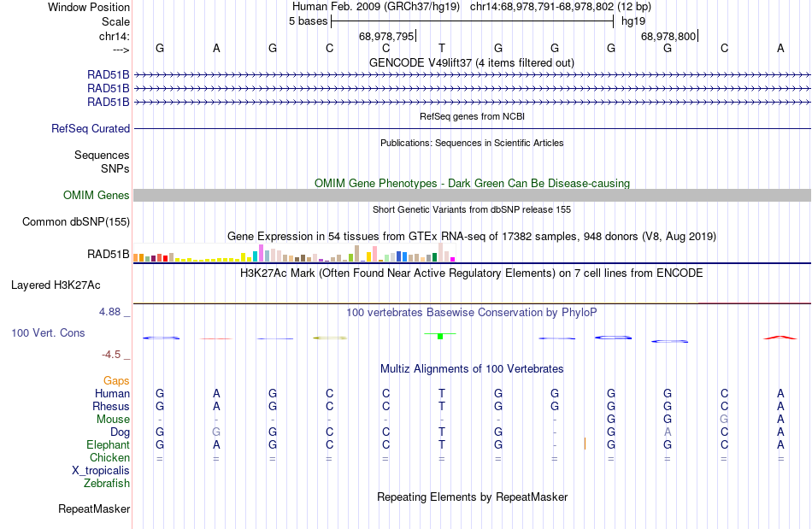
Task: Open the 100 Vert. Cons track label
Action: coord(48,332)
